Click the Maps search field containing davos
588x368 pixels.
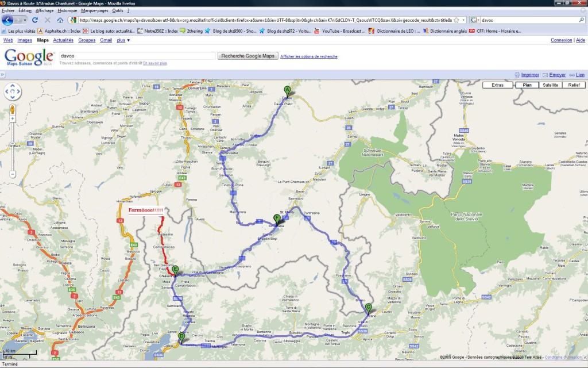137,56
